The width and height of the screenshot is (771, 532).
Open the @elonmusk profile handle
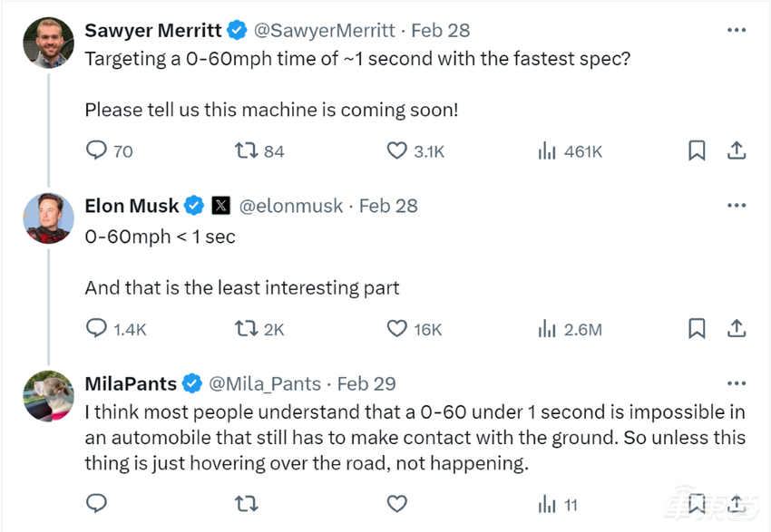(291, 206)
